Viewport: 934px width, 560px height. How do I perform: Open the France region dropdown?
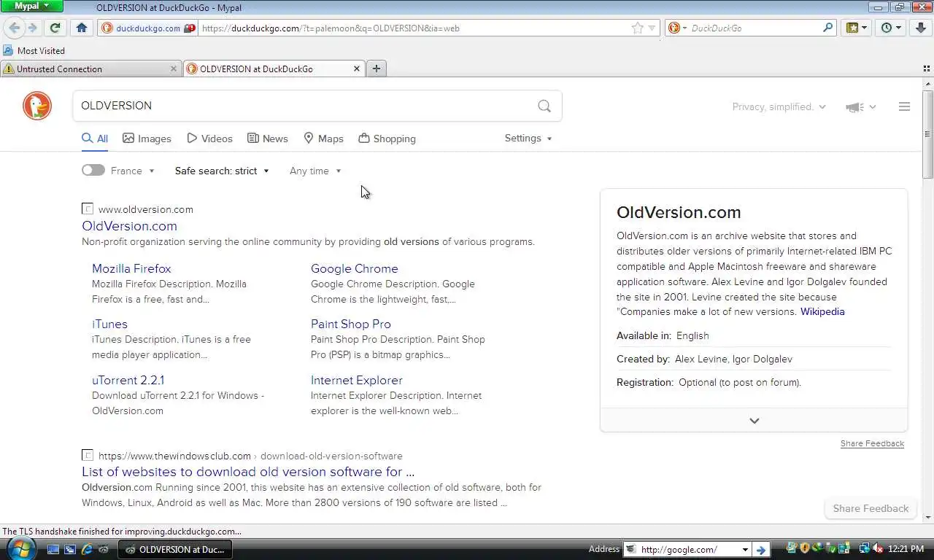point(134,171)
